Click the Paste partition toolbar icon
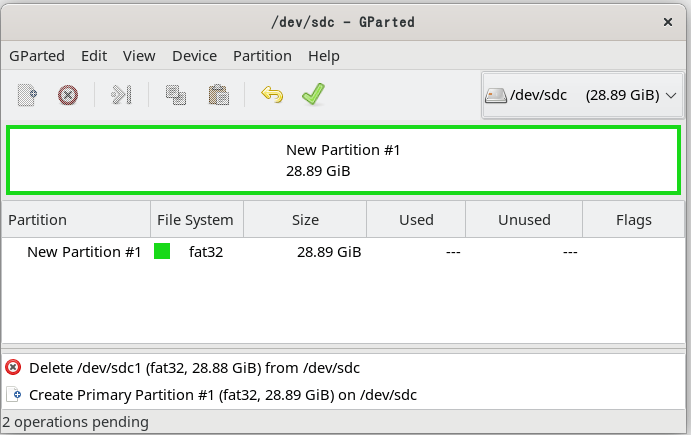Screen dimensions: 691x435 click(218, 95)
